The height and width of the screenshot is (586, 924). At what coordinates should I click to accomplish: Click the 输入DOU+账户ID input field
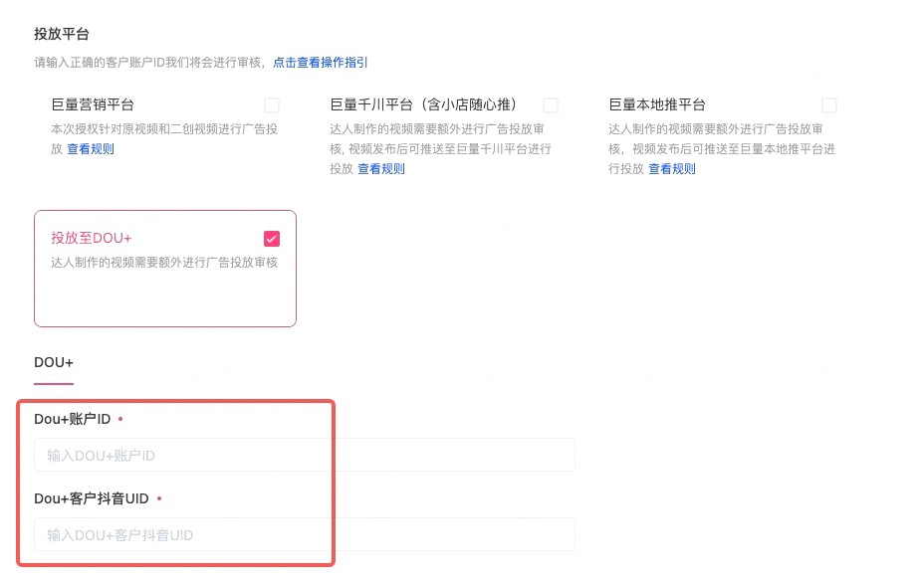305,455
